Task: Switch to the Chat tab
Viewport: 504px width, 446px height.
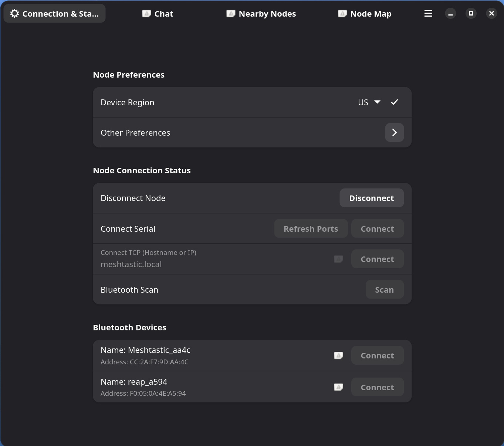Action: [x=158, y=14]
